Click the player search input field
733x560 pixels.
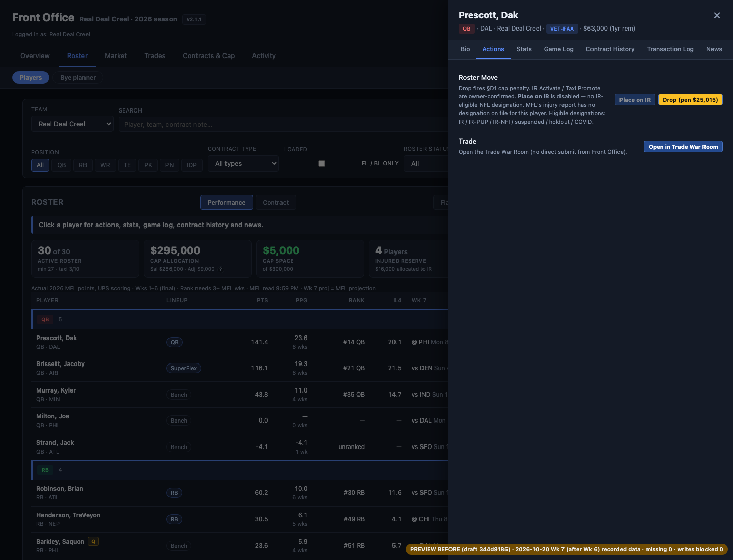283,124
